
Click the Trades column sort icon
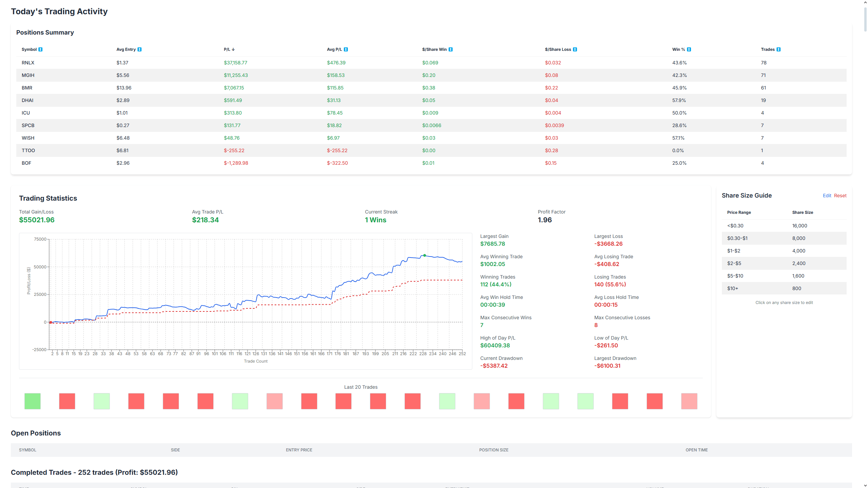point(778,49)
